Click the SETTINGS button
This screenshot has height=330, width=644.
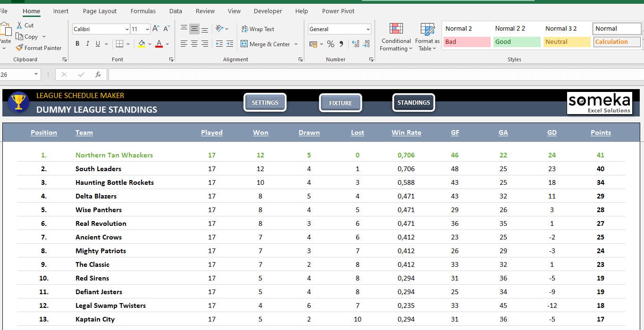[x=265, y=102]
